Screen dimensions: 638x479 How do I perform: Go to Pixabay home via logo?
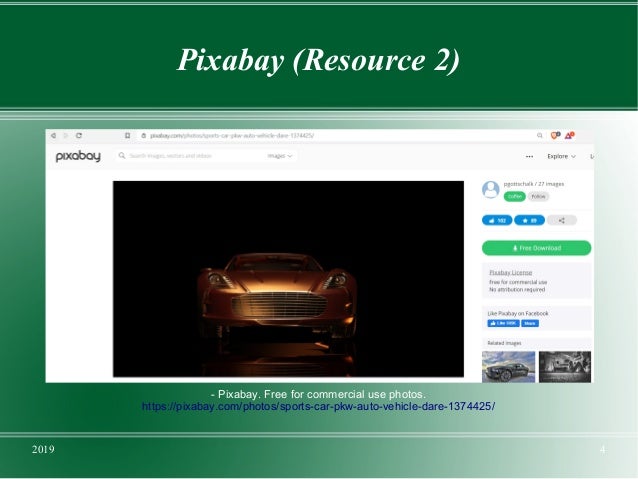[x=78, y=156]
